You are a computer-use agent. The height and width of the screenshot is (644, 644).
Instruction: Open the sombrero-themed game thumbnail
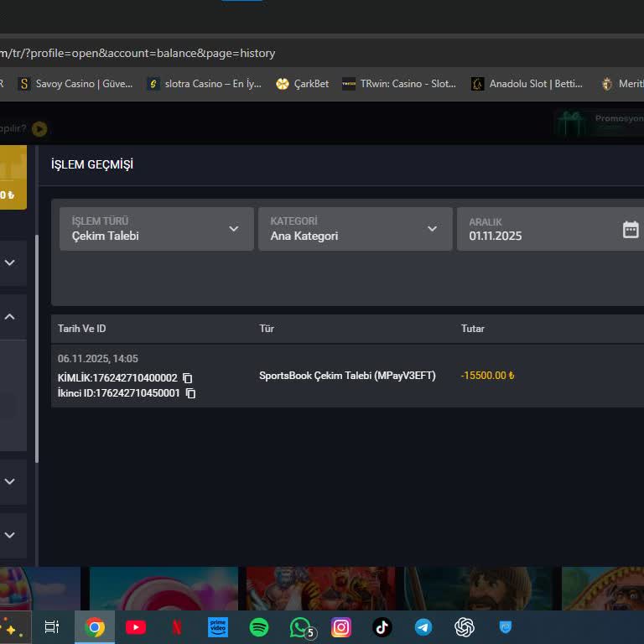[x=603, y=588]
